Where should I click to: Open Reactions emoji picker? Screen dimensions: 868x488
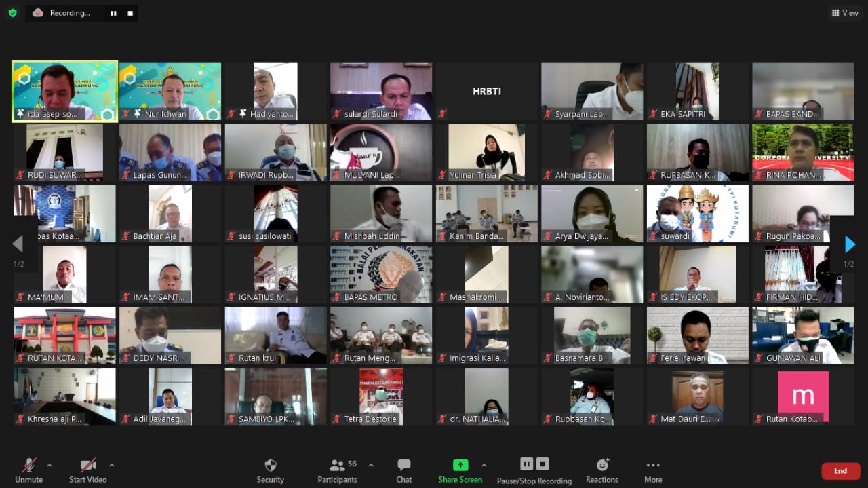[x=602, y=466]
